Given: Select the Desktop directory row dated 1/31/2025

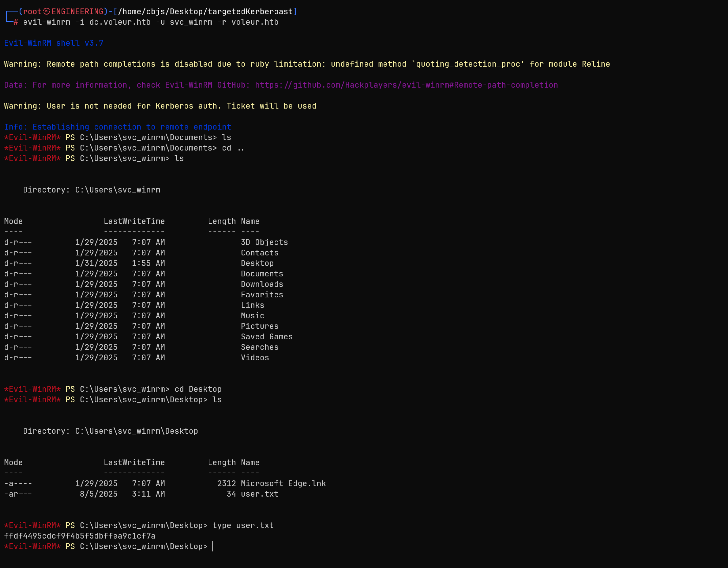Looking at the screenshot, I should 257,263.
